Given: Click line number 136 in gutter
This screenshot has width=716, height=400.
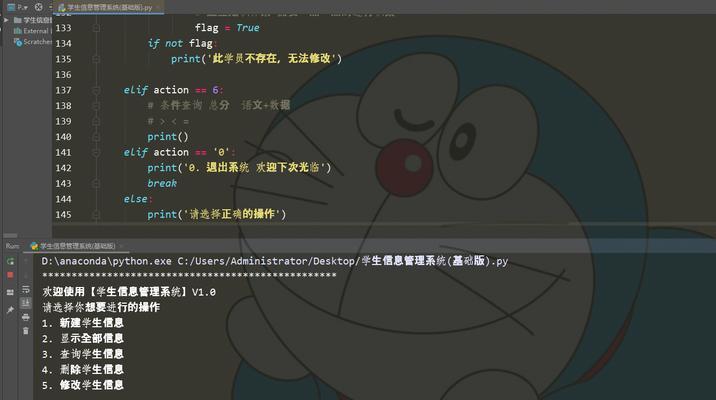Looking at the screenshot, I should click(63, 74).
